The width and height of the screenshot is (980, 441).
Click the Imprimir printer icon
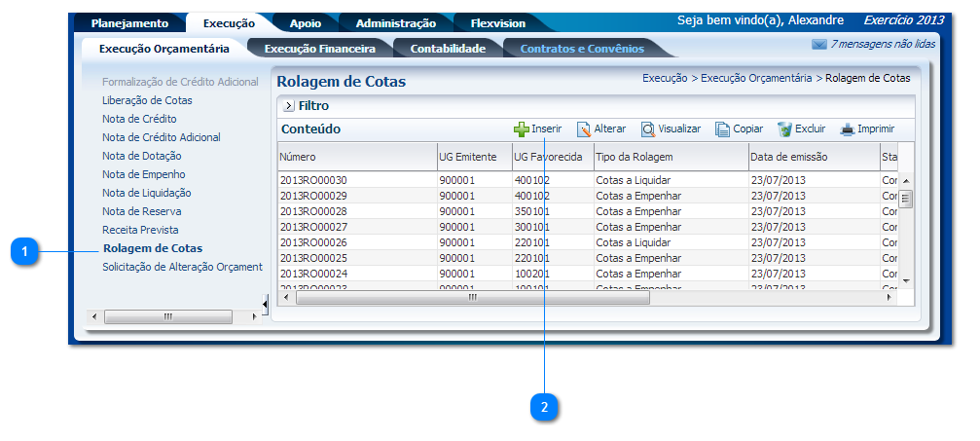pyautogui.click(x=848, y=129)
